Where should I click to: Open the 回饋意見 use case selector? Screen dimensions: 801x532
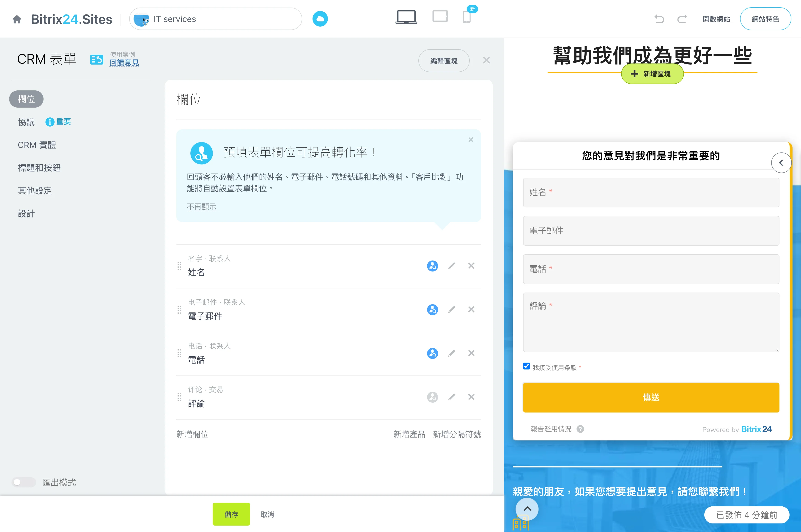pos(124,63)
